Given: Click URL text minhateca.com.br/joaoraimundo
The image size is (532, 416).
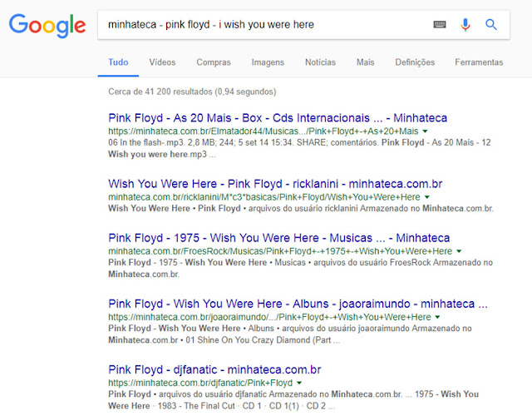Looking at the screenshot, I should [269, 317].
